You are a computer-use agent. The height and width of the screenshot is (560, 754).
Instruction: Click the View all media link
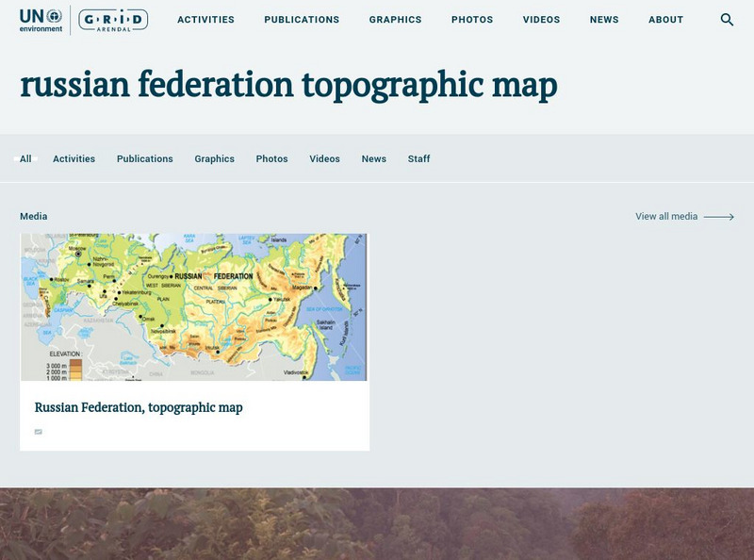666,216
